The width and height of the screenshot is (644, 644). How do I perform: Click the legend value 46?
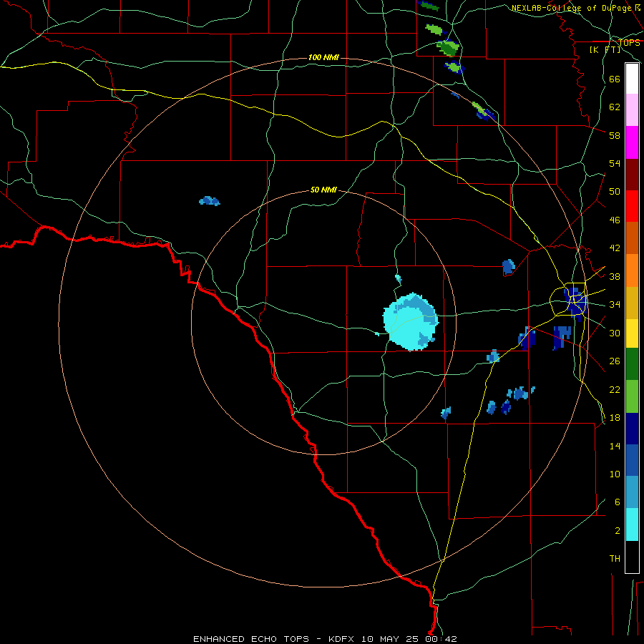pyautogui.click(x=615, y=220)
